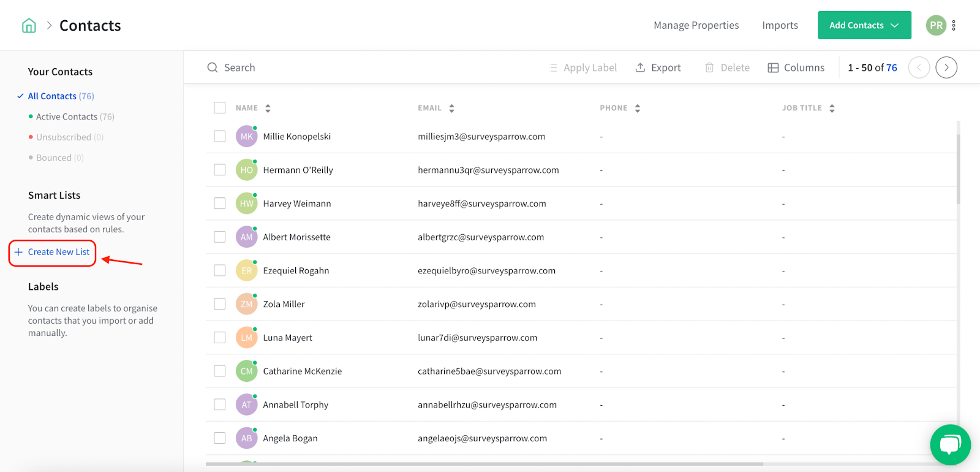Click the PR profile avatar
Viewport: 980px width, 472px height.
[x=936, y=25]
